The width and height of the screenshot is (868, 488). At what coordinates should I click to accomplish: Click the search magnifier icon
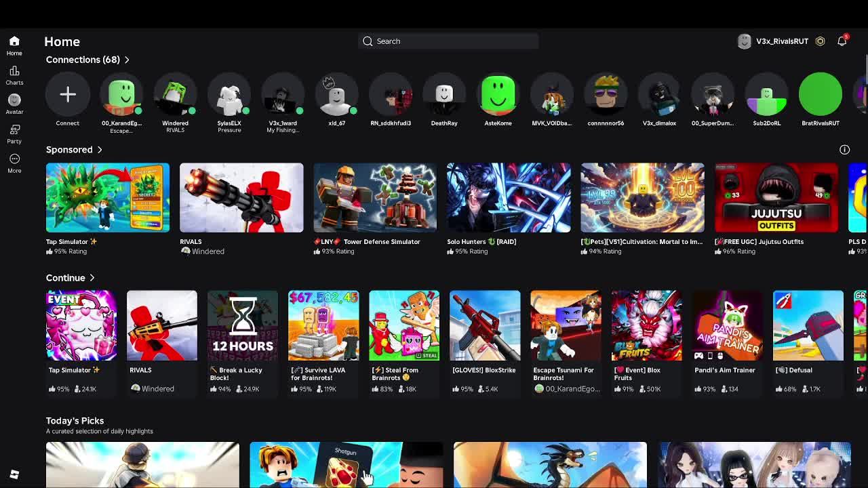tap(368, 41)
